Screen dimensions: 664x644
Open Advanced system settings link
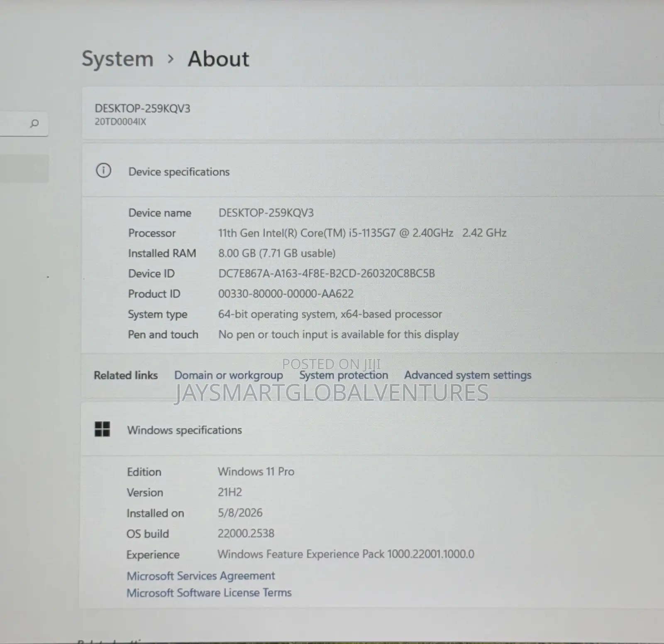coord(468,375)
